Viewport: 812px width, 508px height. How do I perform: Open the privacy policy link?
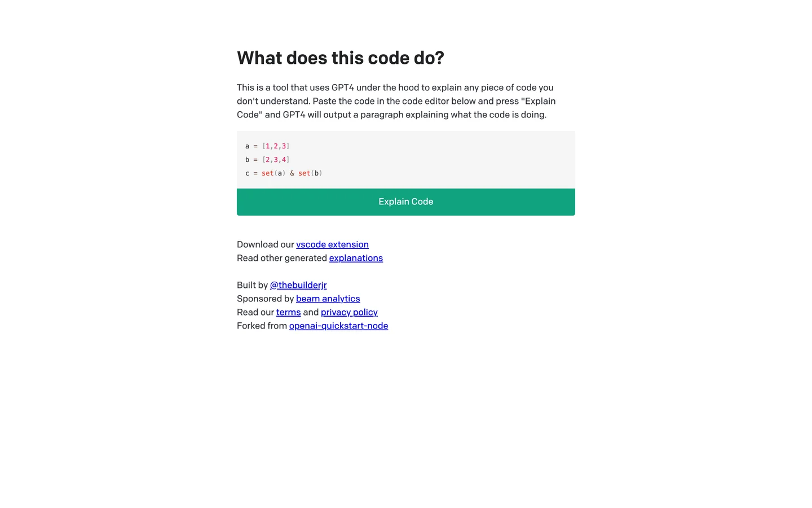349,312
